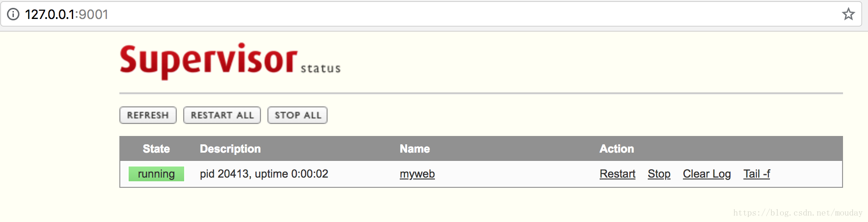The image size is (868, 222).
Task: Click the Action column header
Action: point(617,149)
